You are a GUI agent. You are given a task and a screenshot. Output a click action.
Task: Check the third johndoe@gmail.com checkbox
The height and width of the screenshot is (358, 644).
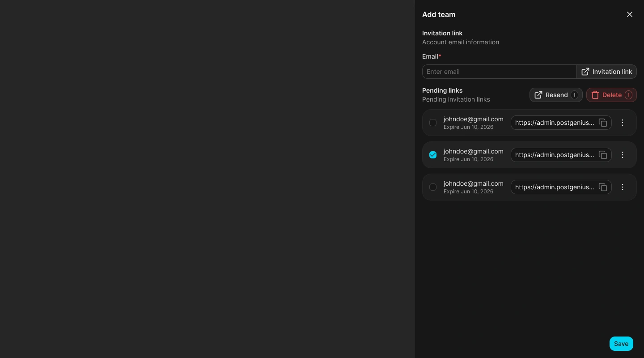coord(433,187)
